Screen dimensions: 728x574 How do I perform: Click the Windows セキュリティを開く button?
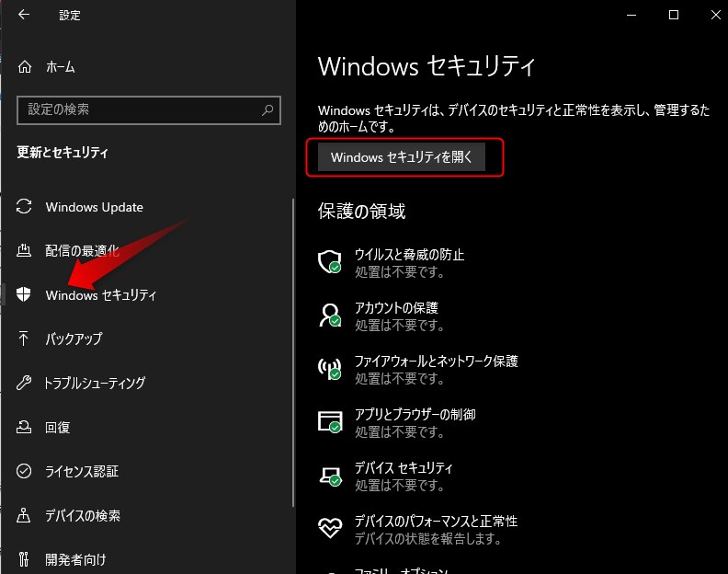(402, 157)
